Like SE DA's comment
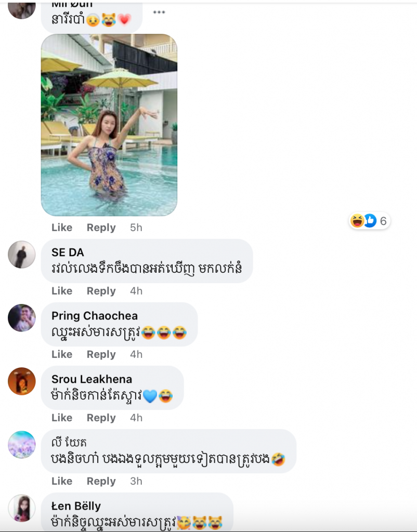417x532 pixels. [x=62, y=291]
